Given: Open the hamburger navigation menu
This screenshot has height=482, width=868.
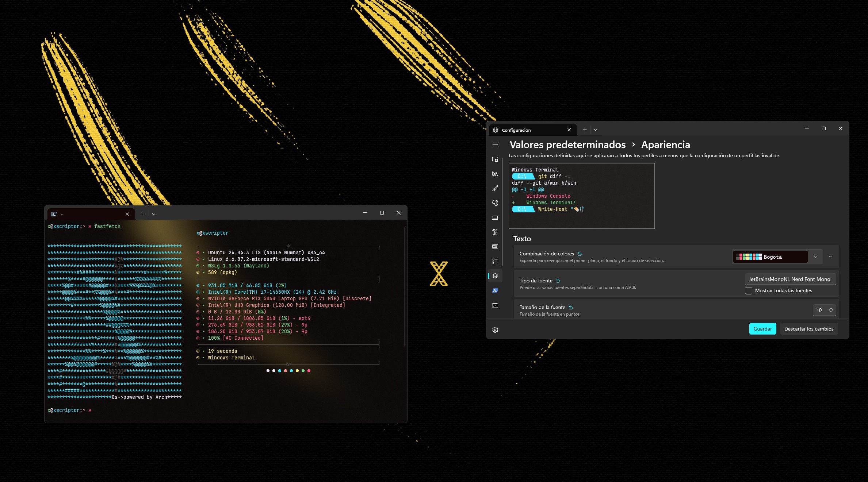Looking at the screenshot, I should [495, 145].
